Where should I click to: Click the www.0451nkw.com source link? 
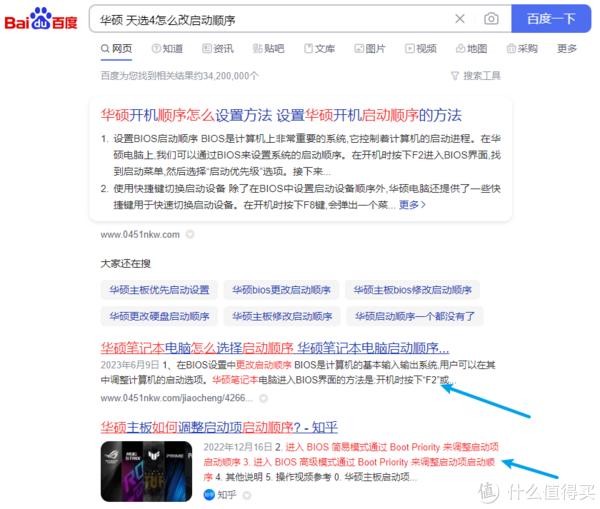click(x=140, y=234)
